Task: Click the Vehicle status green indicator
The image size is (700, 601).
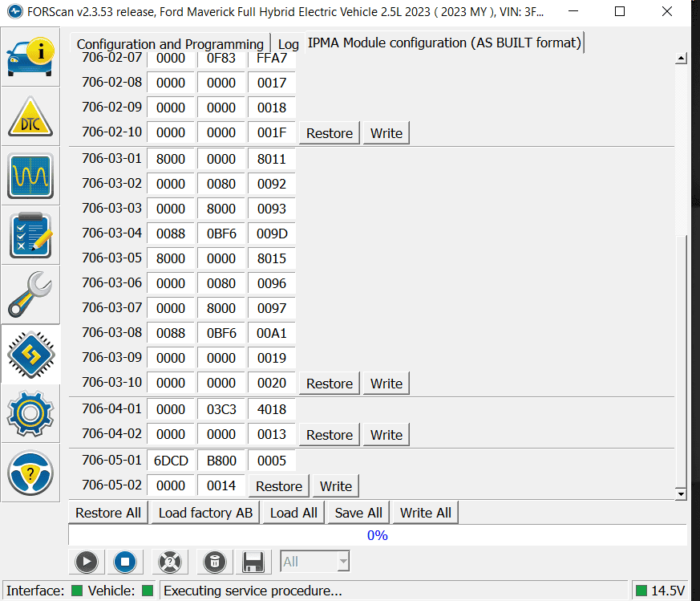Action: pyautogui.click(x=148, y=591)
